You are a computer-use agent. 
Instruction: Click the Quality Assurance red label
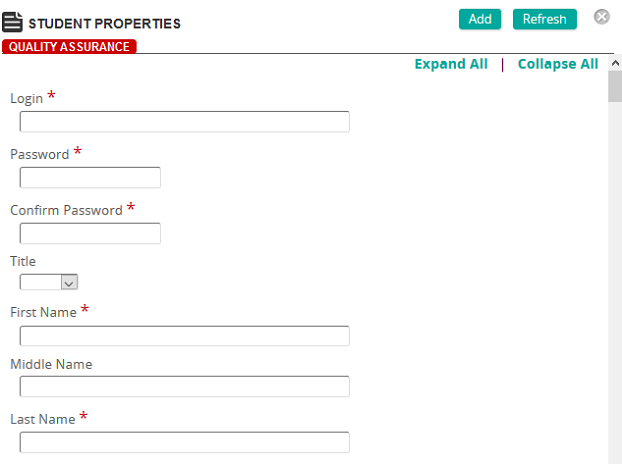coord(69,46)
